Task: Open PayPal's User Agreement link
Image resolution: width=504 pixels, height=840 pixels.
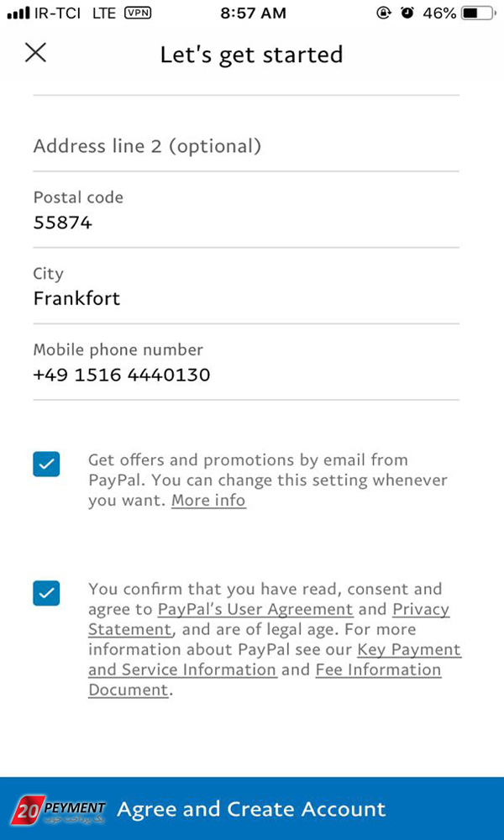Action: (255, 610)
